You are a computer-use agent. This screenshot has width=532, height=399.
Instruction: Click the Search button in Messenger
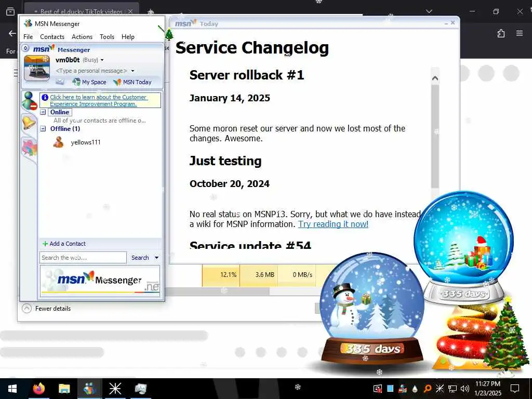[x=140, y=258]
